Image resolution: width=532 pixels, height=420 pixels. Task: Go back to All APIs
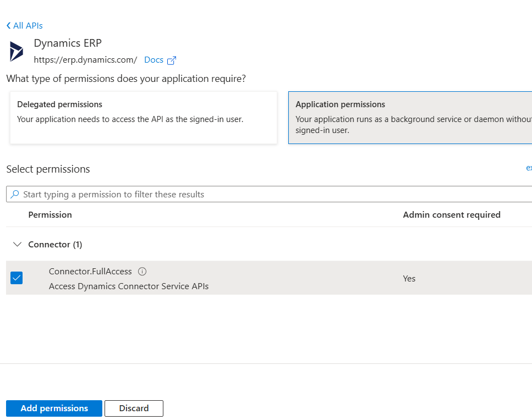coord(24,26)
